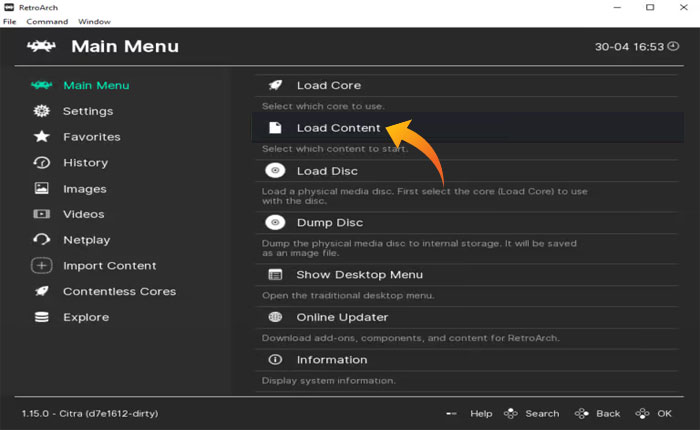Open the Command menu
The width and height of the screenshot is (700, 430).
47,21
